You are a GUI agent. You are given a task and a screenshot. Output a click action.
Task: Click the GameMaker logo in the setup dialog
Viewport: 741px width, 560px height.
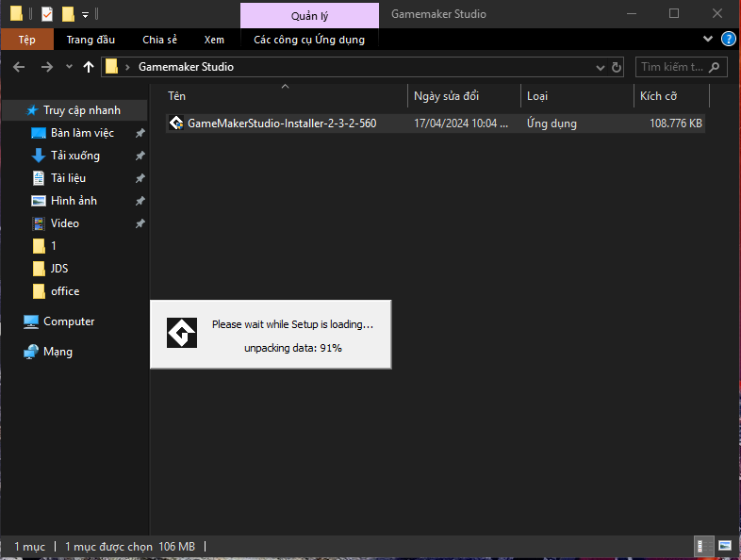tap(182, 333)
